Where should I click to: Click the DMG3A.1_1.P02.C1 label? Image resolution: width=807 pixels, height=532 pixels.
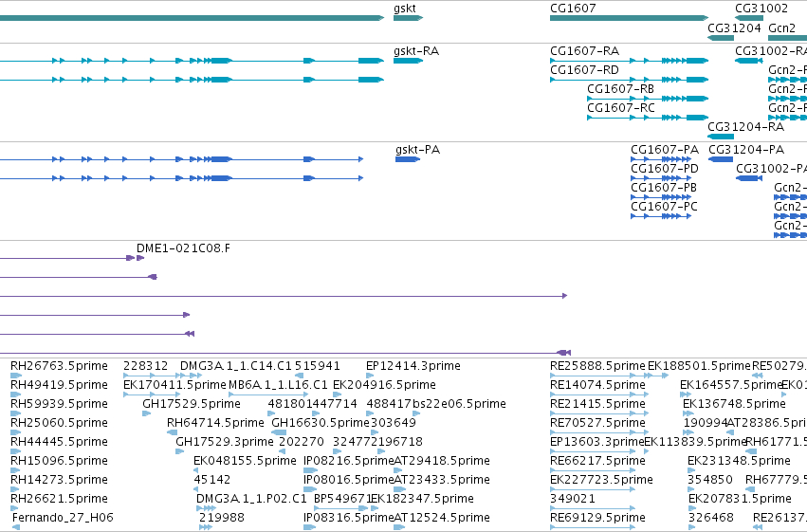[251, 499]
